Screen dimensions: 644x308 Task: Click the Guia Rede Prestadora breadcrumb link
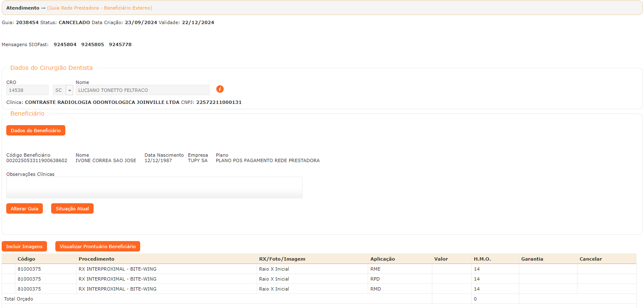tap(99, 8)
